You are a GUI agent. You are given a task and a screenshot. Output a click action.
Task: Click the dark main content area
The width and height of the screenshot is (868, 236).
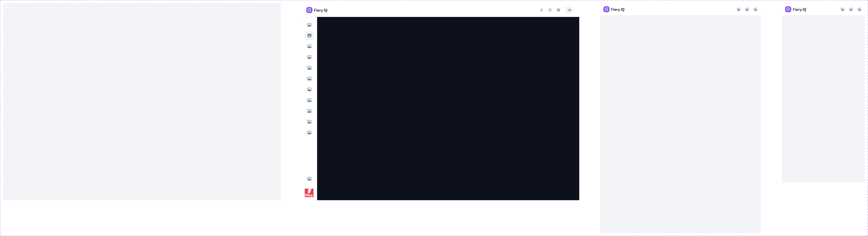(448, 108)
